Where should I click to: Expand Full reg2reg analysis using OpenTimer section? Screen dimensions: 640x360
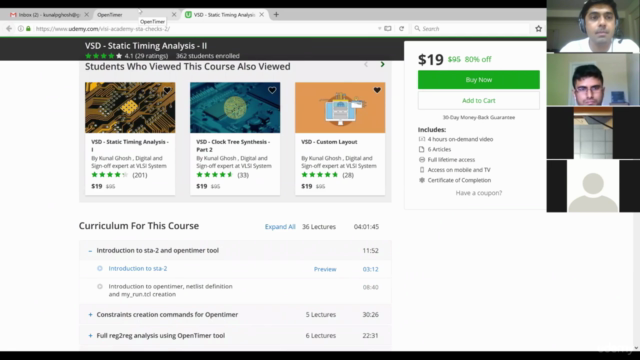click(90, 336)
